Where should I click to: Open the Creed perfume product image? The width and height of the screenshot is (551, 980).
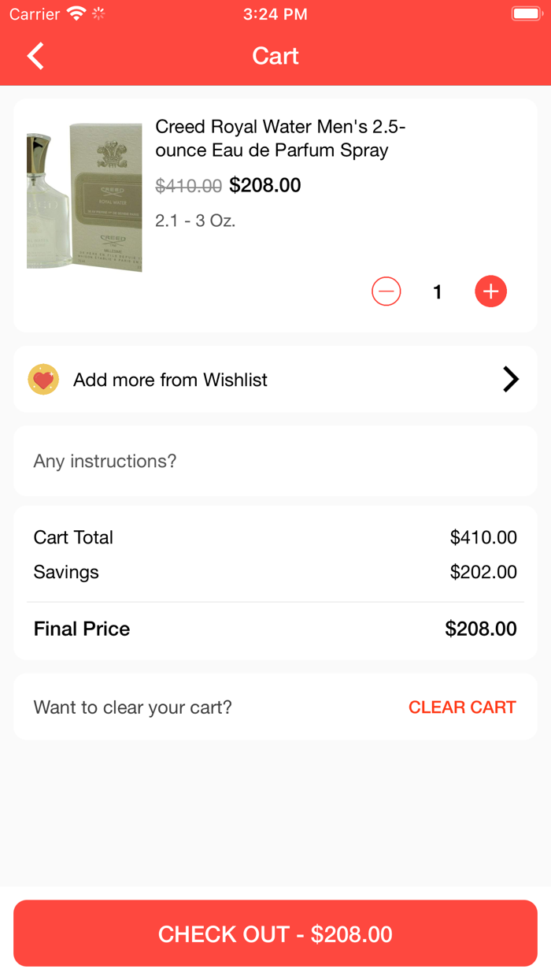point(84,197)
